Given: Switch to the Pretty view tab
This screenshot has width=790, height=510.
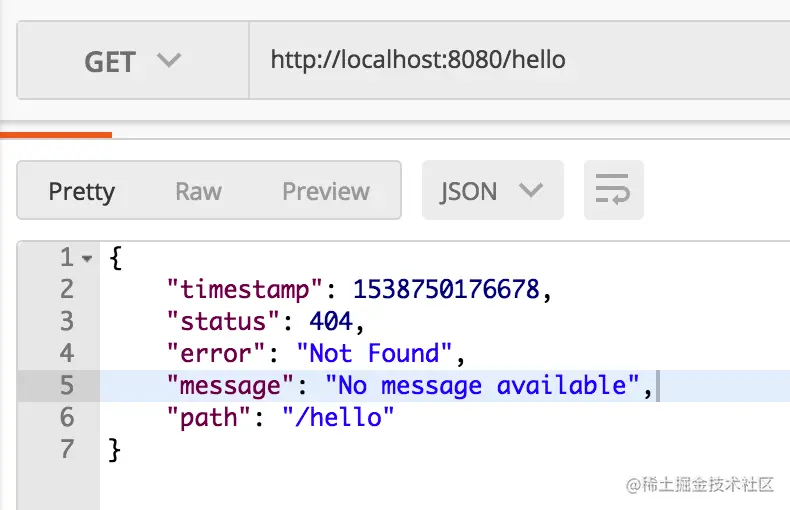Looking at the screenshot, I should pos(82,192).
